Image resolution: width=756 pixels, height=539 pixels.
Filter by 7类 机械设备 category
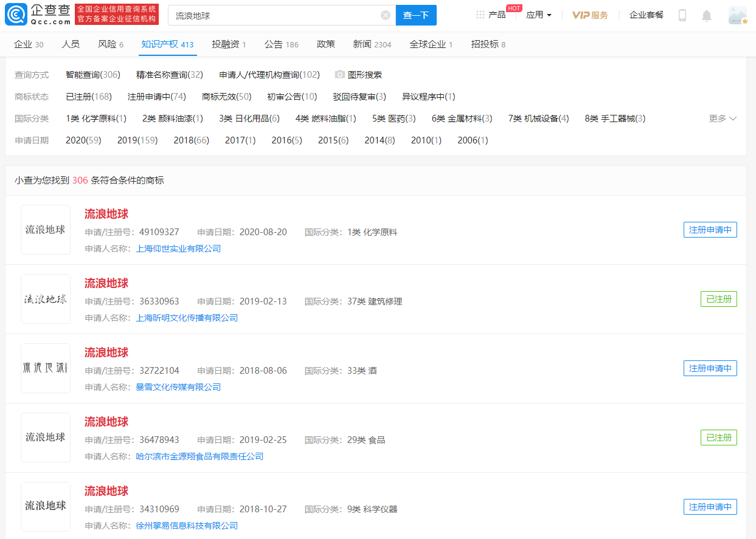(x=539, y=118)
